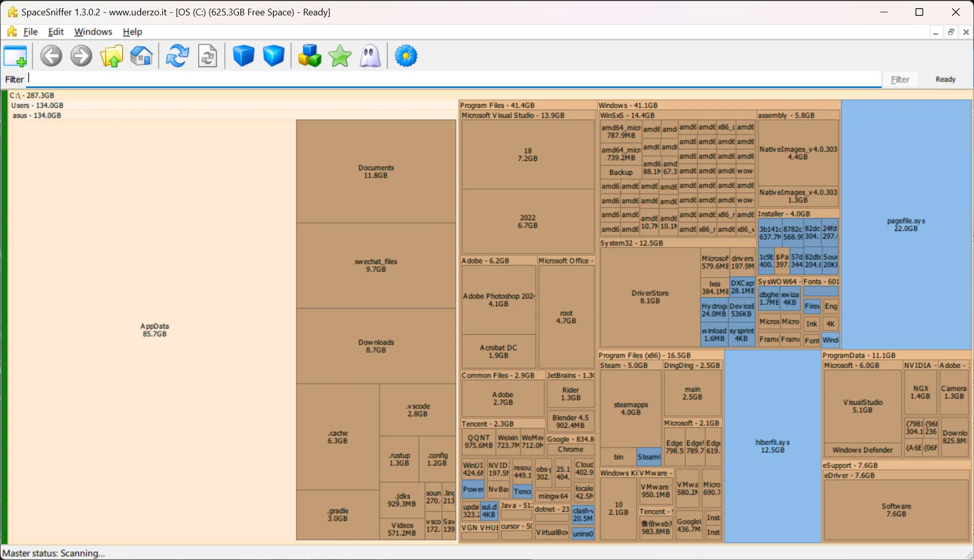The width and height of the screenshot is (974, 560).
Task: Toggle the colored blocks file classes icon
Action: click(x=309, y=56)
